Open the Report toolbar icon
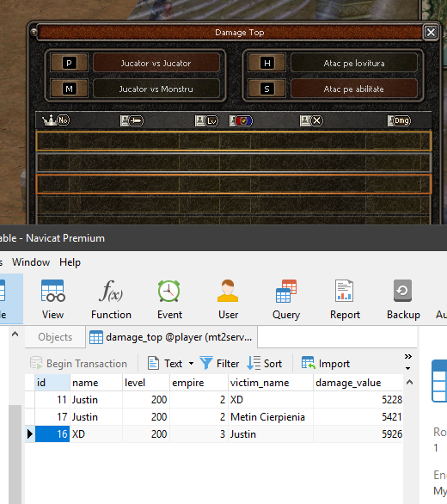 [345, 291]
